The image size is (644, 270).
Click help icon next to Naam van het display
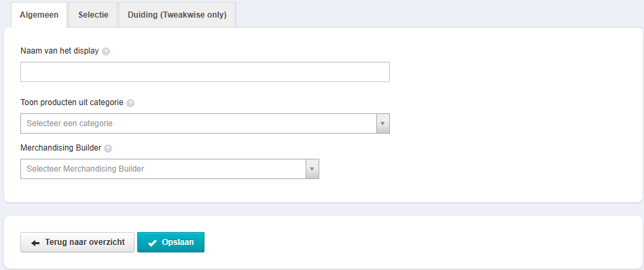(x=106, y=52)
